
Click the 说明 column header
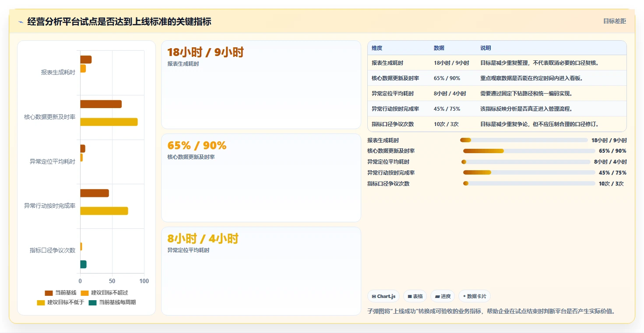(x=486, y=48)
